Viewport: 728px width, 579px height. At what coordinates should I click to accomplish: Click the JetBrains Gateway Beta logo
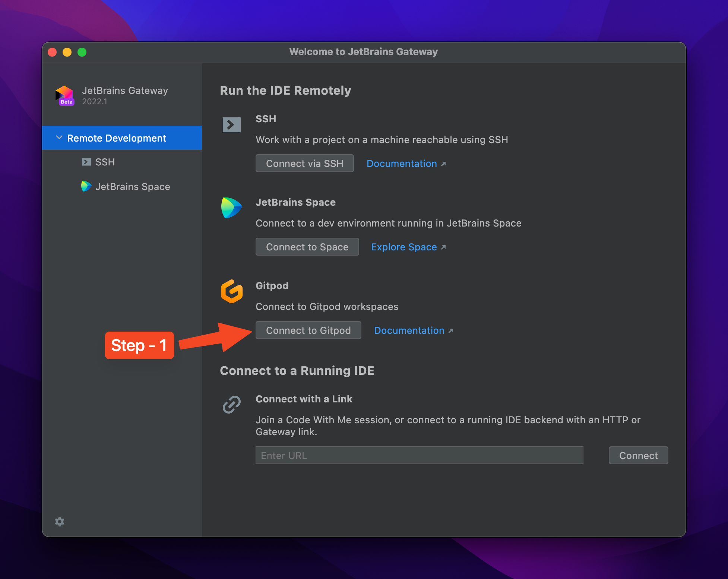[65, 96]
